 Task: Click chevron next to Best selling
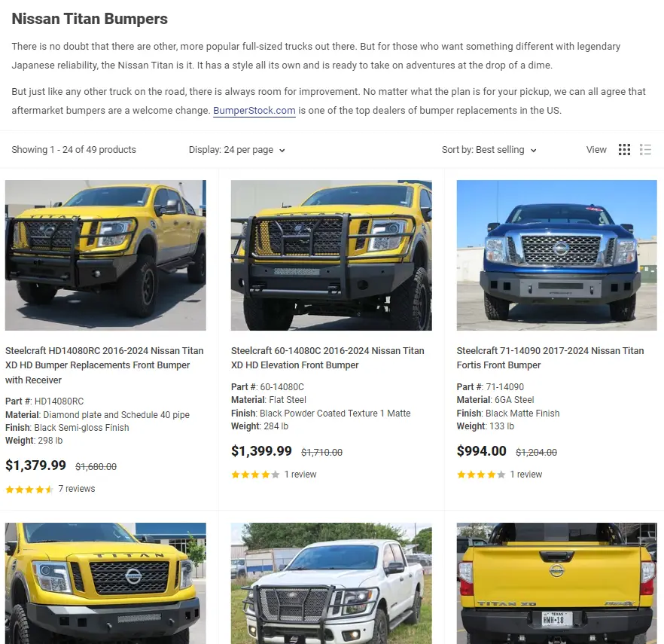[x=534, y=151]
